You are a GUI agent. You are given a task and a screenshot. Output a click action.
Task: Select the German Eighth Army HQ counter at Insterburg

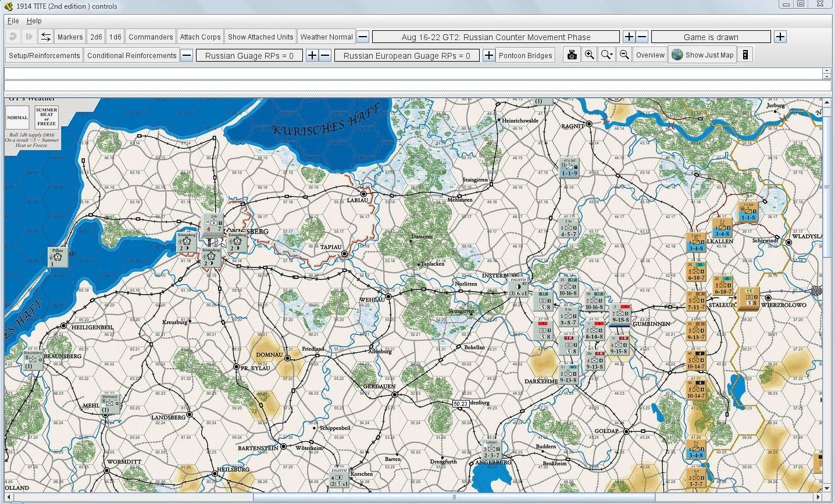click(x=518, y=287)
